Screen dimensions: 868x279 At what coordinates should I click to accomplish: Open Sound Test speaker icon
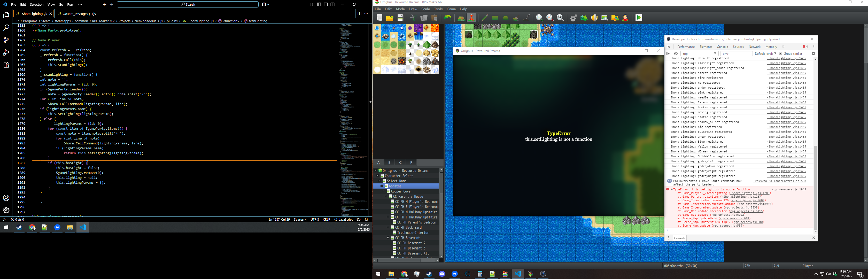pyautogui.click(x=594, y=18)
